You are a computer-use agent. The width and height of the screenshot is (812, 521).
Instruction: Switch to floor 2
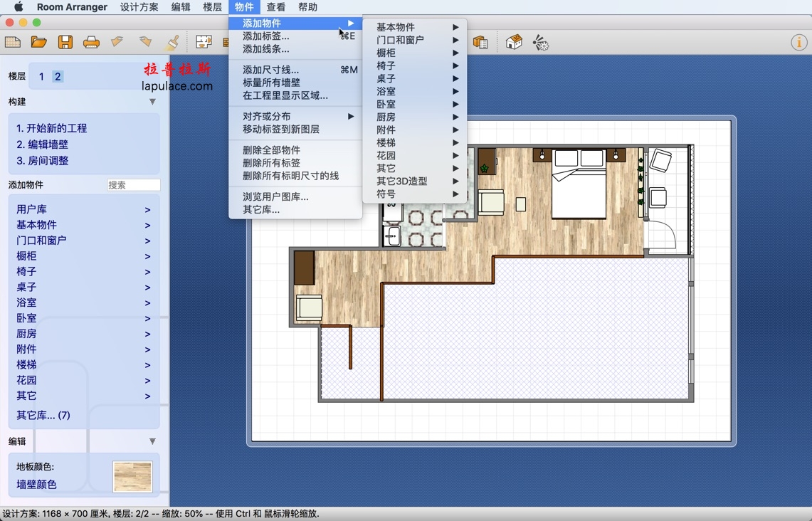[58, 77]
